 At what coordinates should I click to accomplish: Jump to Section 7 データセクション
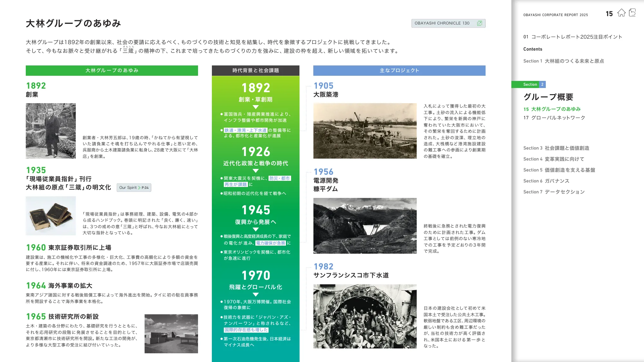tap(554, 192)
